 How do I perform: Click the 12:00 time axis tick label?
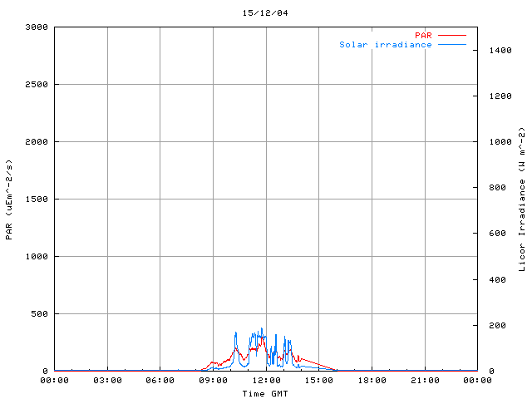click(x=266, y=381)
